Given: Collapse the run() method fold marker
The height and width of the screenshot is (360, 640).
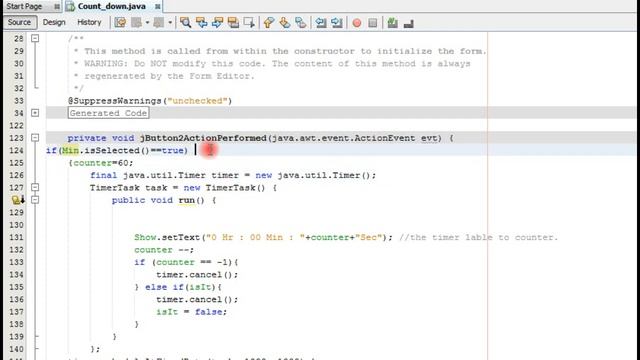Looking at the screenshot, I should (35, 200).
